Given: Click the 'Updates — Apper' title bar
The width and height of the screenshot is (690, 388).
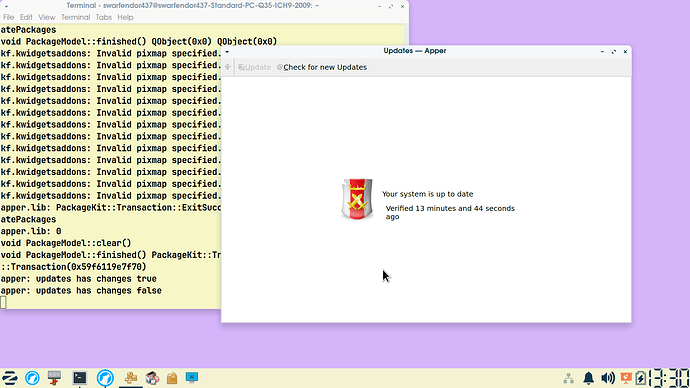Looking at the screenshot, I should click(415, 51).
